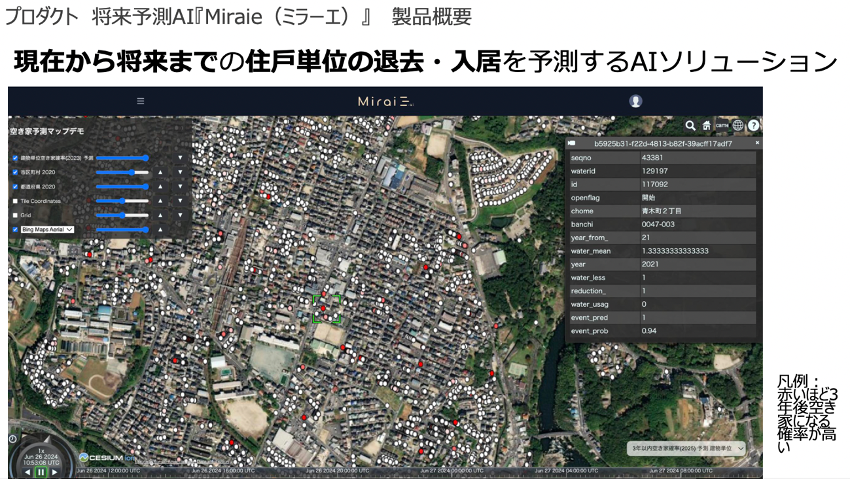850x480 pixels.
Task: Select the event_prob row in info table
Action: (x=660, y=330)
